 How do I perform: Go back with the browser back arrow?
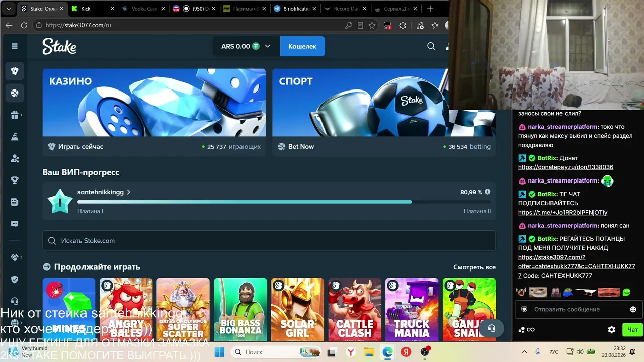coord(9,25)
